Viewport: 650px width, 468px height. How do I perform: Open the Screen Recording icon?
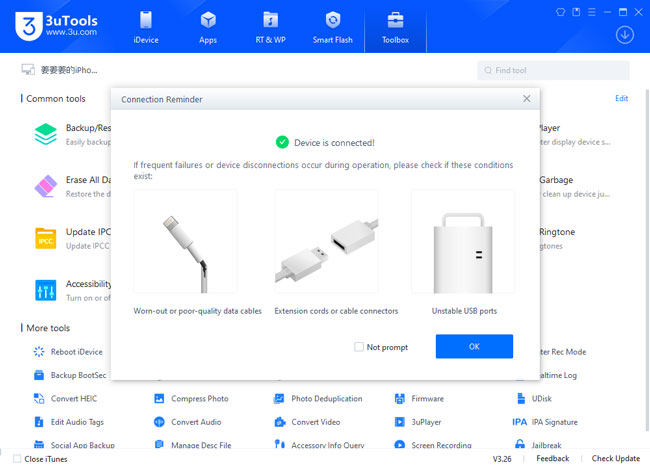(400, 444)
